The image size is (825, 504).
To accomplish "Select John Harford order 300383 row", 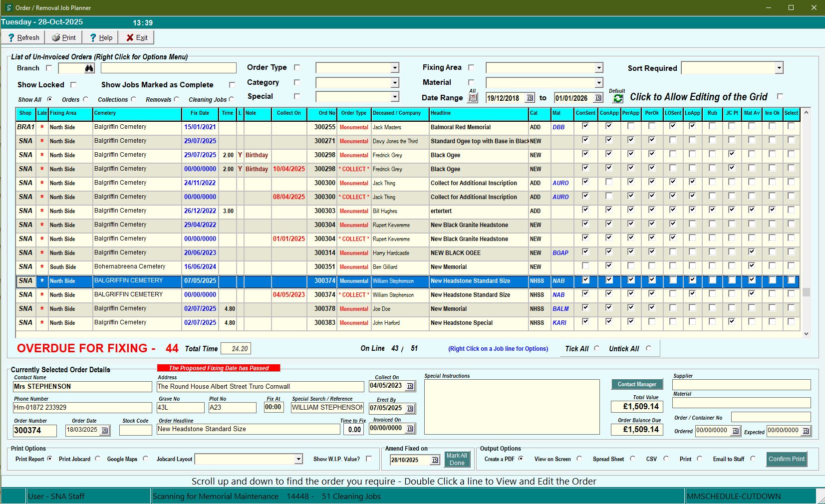I will (407, 323).
